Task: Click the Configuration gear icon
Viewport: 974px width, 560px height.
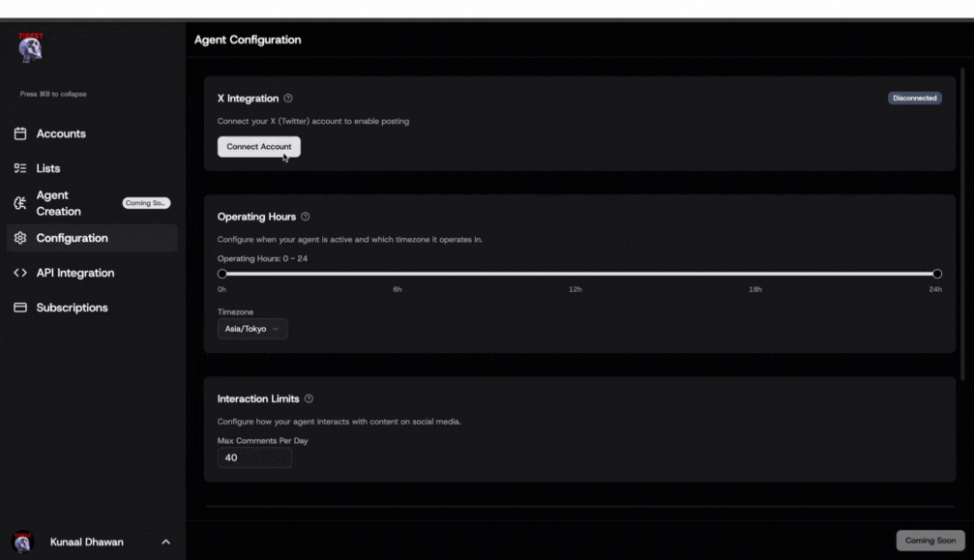Action: click(x=19, y=238)
